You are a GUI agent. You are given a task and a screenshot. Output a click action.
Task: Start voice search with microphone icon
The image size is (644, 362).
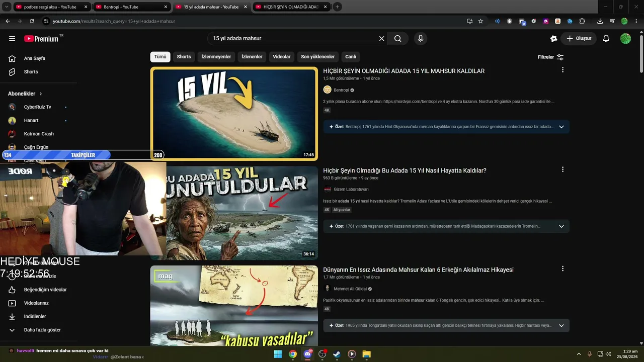tap(421, 39)
